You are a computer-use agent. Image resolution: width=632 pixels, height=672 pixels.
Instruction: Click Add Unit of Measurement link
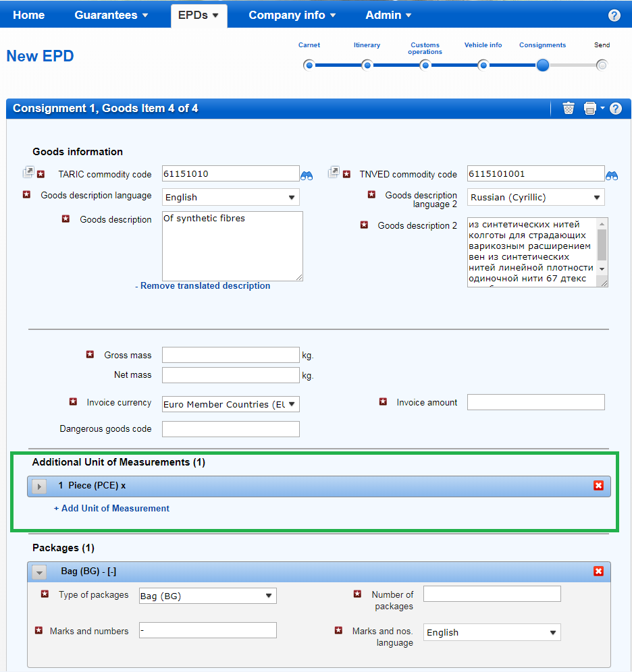(111, 509)
